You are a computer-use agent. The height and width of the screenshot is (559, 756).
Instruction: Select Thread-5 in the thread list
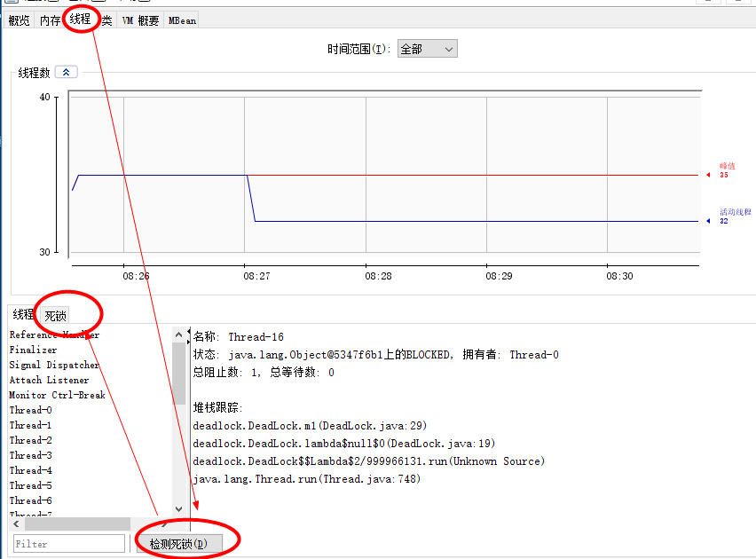pos(30,485)
